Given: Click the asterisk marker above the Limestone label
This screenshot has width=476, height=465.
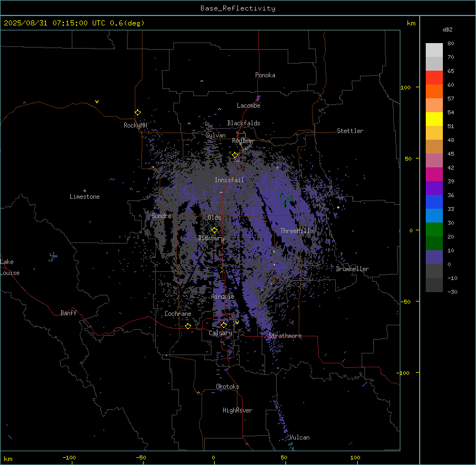Looking at the screenshot, I should (x=84, y=191).
